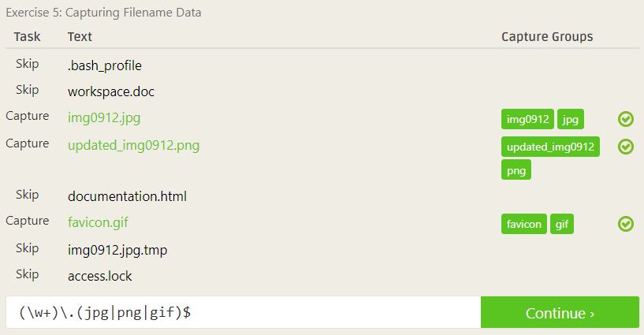This screenshot has height=335, width=644.
Task: Click the green checkmark beside img0912.jpg
Action: pos(626,119)
